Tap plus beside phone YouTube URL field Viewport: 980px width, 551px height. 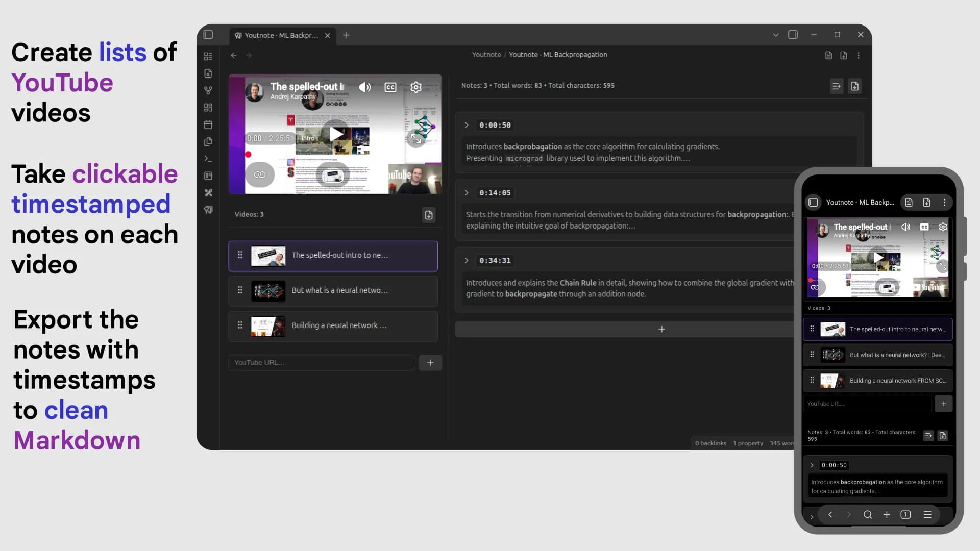click(943, 404)
